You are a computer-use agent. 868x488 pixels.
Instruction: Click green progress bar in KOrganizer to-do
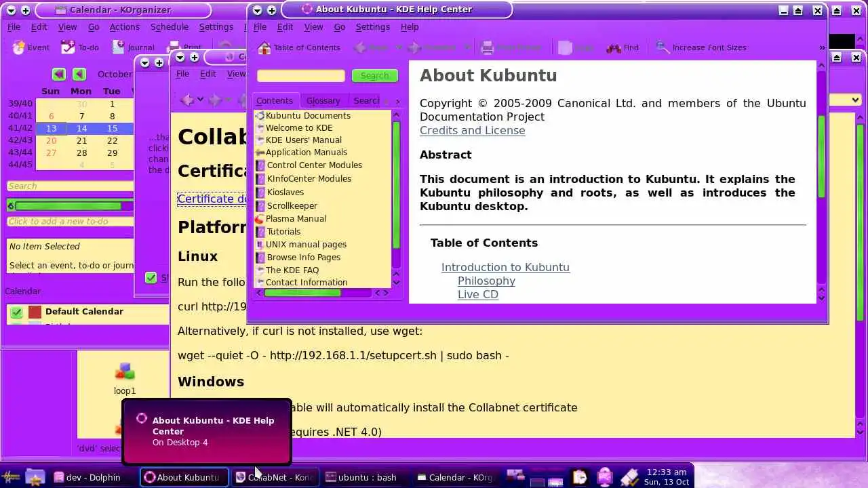68,205
